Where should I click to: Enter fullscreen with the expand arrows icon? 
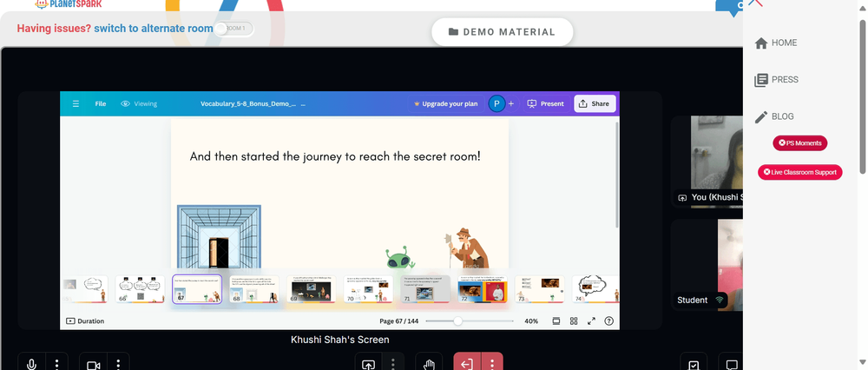coord(591,320)
